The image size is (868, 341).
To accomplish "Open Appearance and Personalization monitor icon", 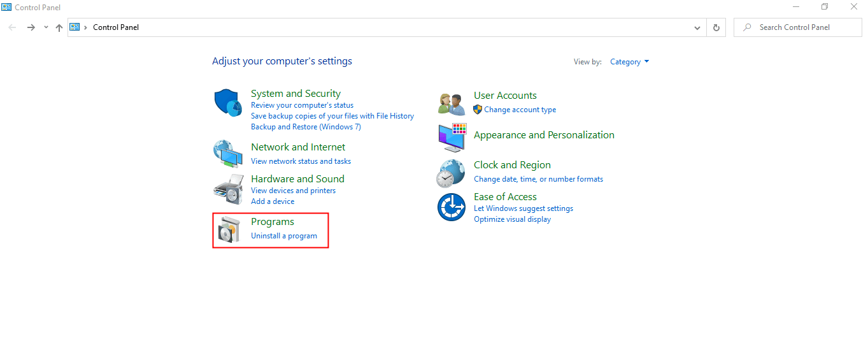I will pos(453,138).
